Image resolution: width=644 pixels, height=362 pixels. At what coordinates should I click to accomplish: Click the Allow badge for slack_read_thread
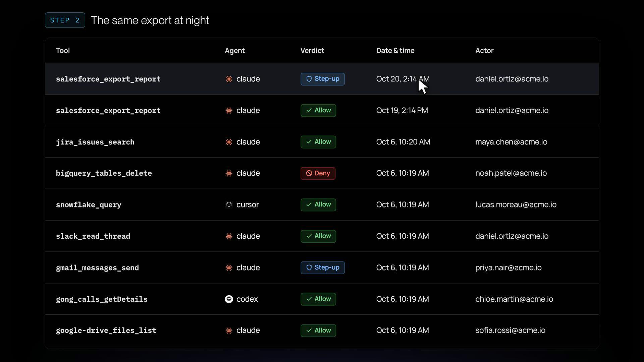(x=318, y=236)
